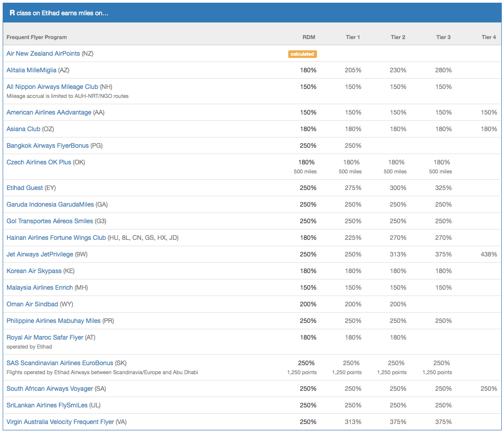The image size is (504, 433).
Task: Open Air New Zealand AirPoints program link
Action: pos(43,53)
